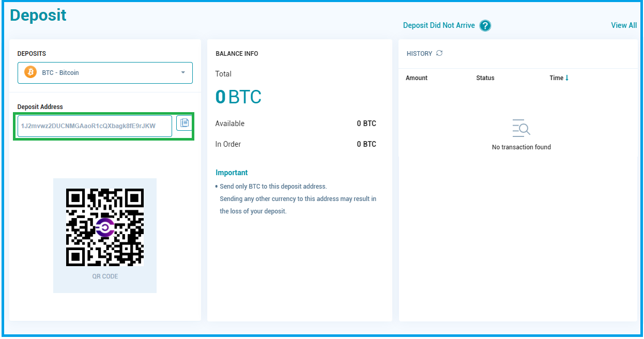Click the Deposit page title
The image size is (644, 339).
click(x=38, y=15)
